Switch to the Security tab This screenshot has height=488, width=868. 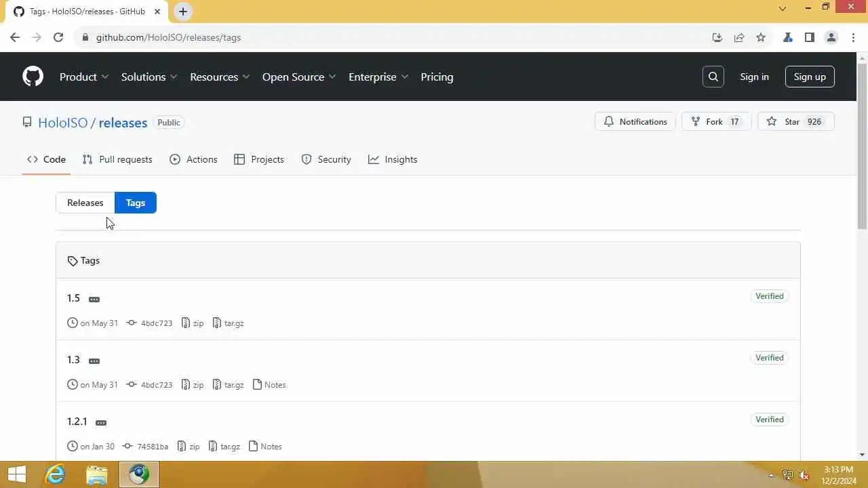pos(326,159)
